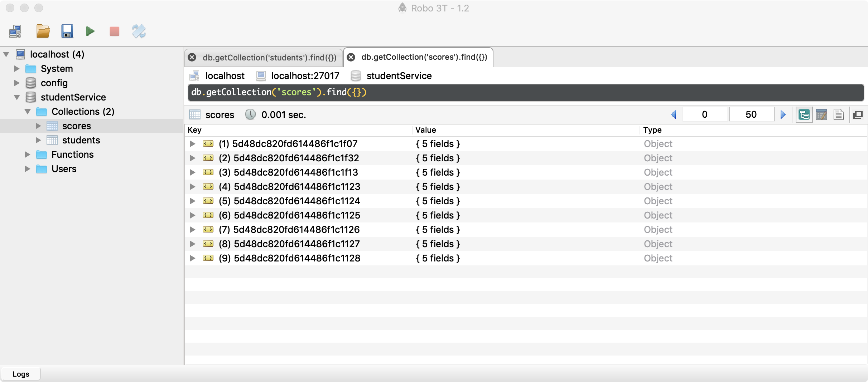Click the Save floppy disk icon
Screen dimensions: 868x382
click(67, 31)
